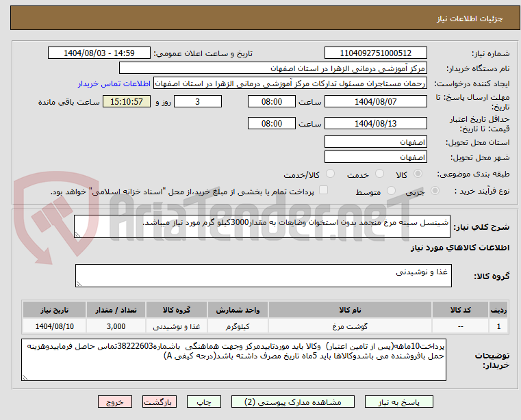Click the استان محل تحویل field
The height and width of the screenshot is (420, 521).
[x=375, y=142]
